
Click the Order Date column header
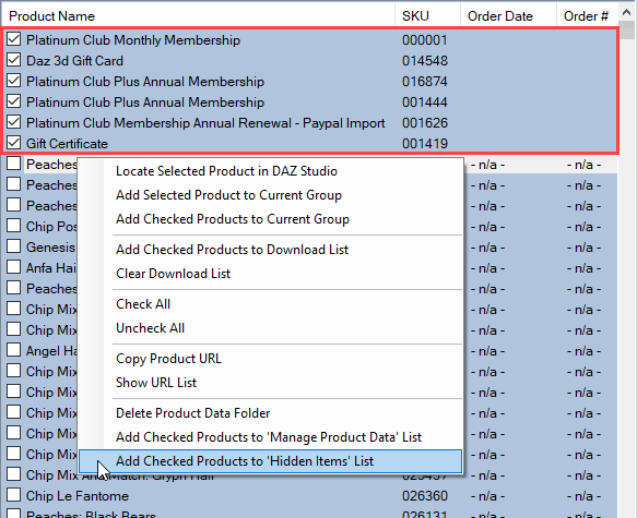[498, 16]
